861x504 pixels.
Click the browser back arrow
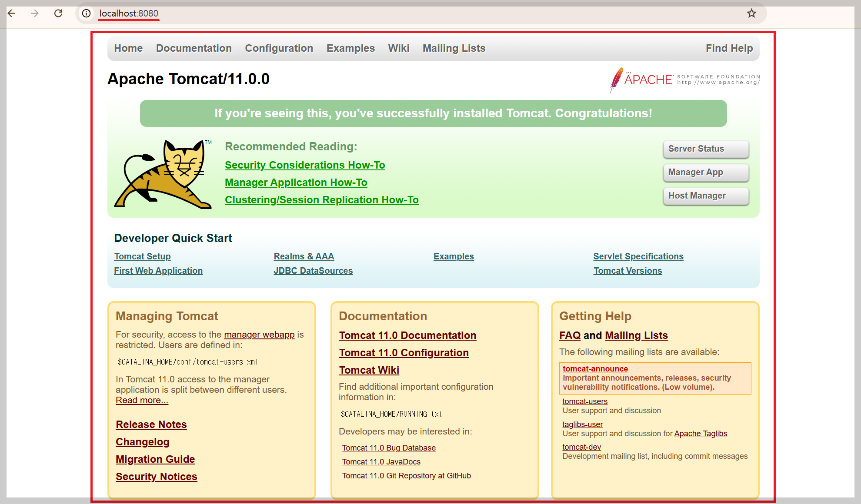coord(12,13)
